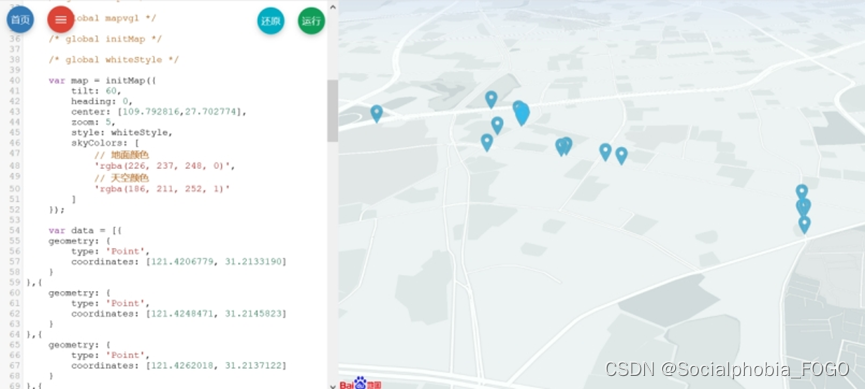Select the leftmost map marker pin
The height and width of the screenshot is (389, 865).
click(x=376, y=114)
